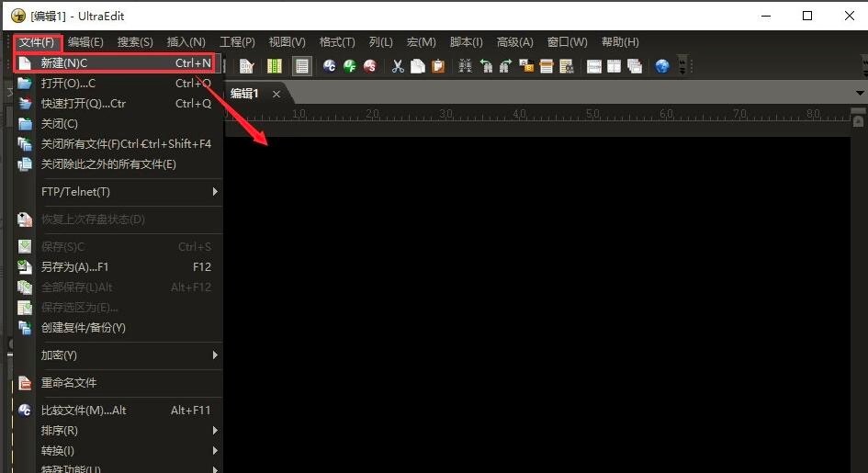Screen dimensions: 868x473
Task: Click the find binoculars toolbar icon
Action: point(465,66)
